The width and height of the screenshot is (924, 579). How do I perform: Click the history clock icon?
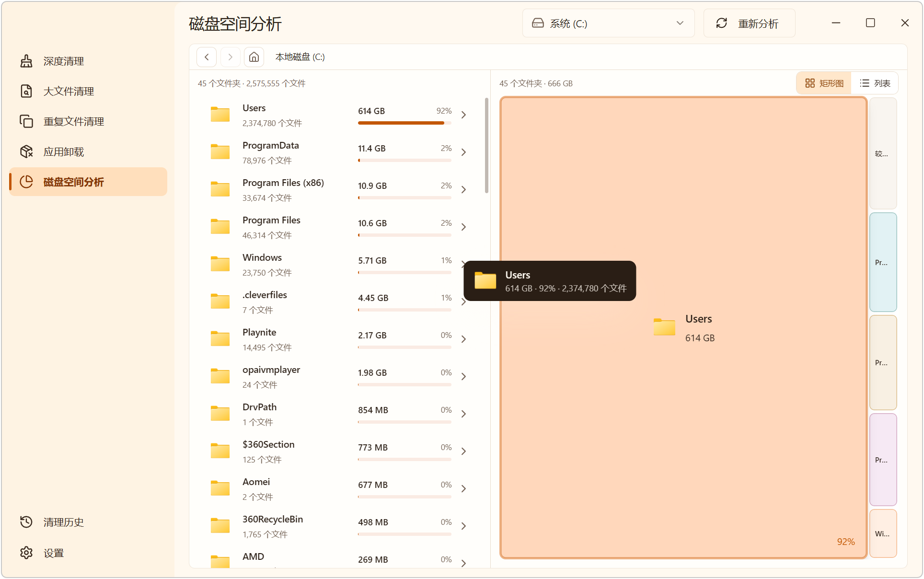coord(26,522)
